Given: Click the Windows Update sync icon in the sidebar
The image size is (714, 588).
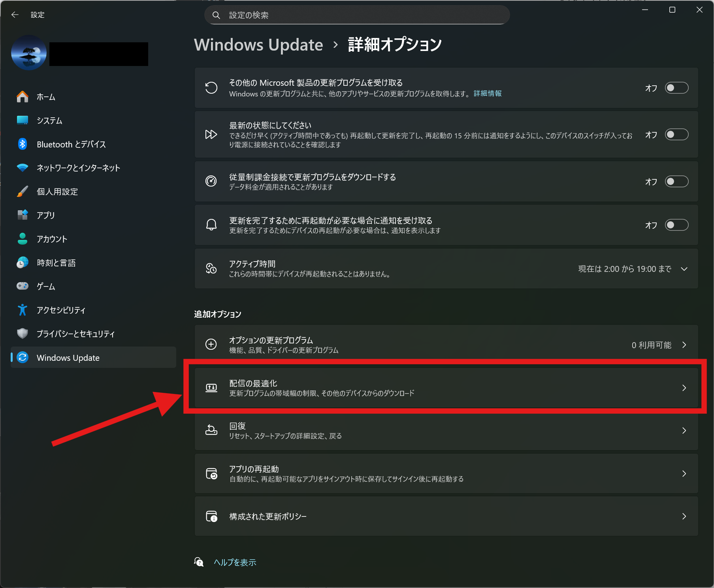Looking at the screenshot, I should [23, 358].
